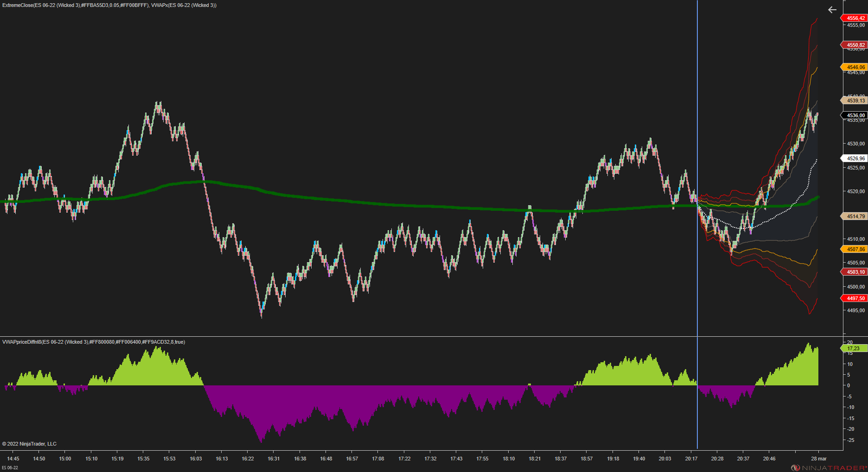Image resolution: width=868 pixels, height=472 pixels.
Task: Click the 18:21 time axis label
Action: [535, 459]
